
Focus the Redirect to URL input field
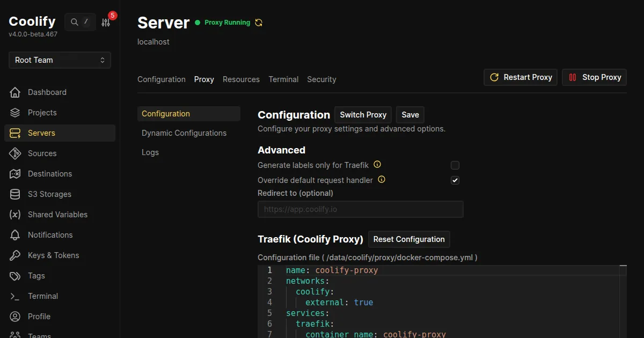(x=360, y=209)
